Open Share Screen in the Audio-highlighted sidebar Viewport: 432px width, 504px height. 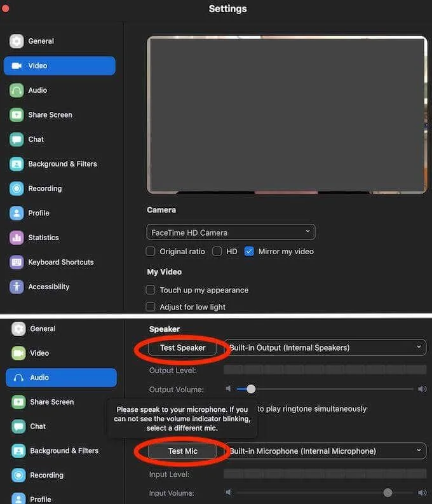click(43, 402)
